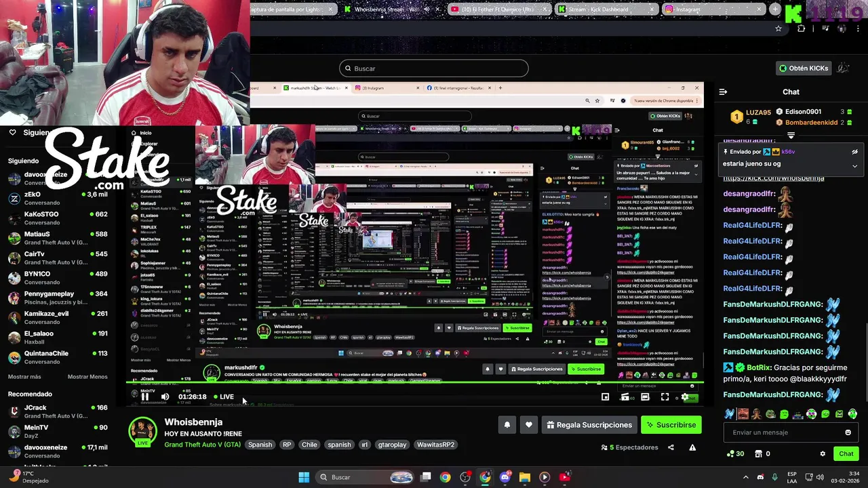
Task: Hide the pinned message eye-slash icon
Action: click(854, 152)
